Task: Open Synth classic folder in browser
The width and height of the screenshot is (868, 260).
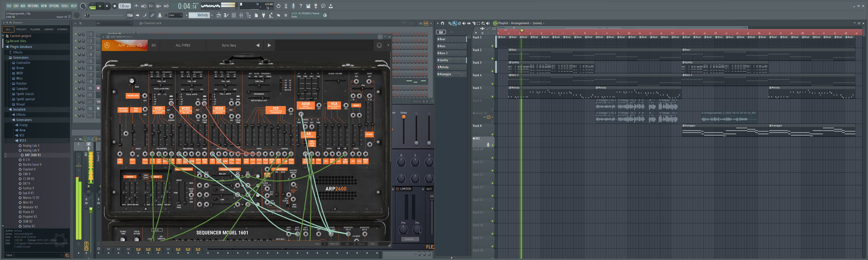Action: (25, 94)
